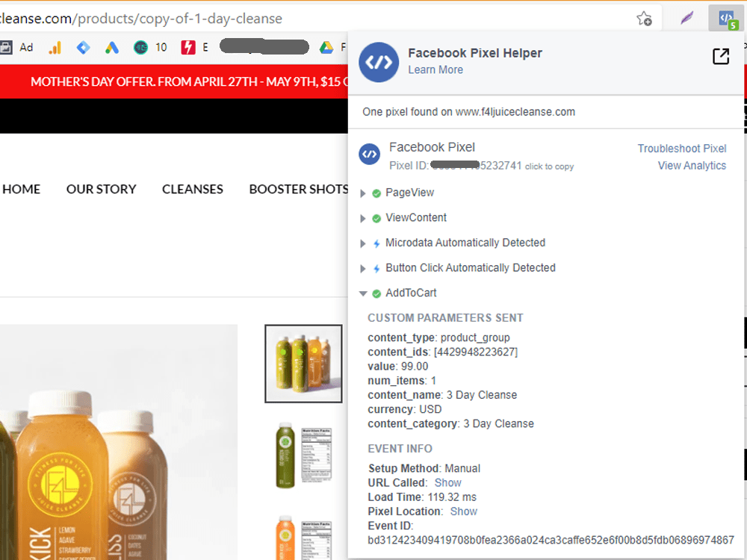Click the content_ids value 4429948223627

[475, 352]
